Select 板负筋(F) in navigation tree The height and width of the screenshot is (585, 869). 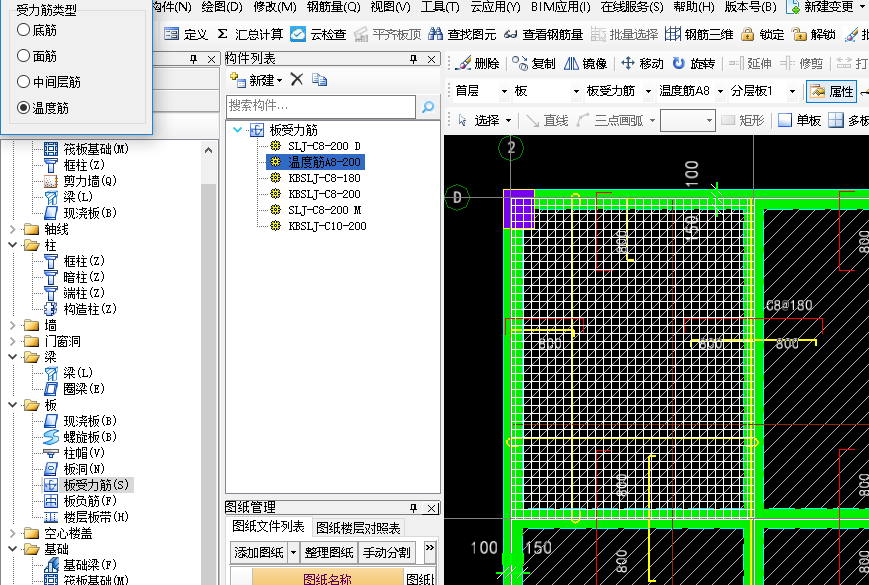pos(90,501)
